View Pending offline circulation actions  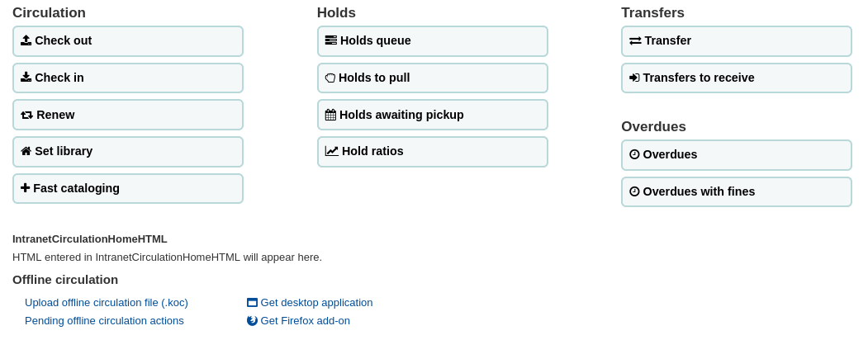coord(104,321)
